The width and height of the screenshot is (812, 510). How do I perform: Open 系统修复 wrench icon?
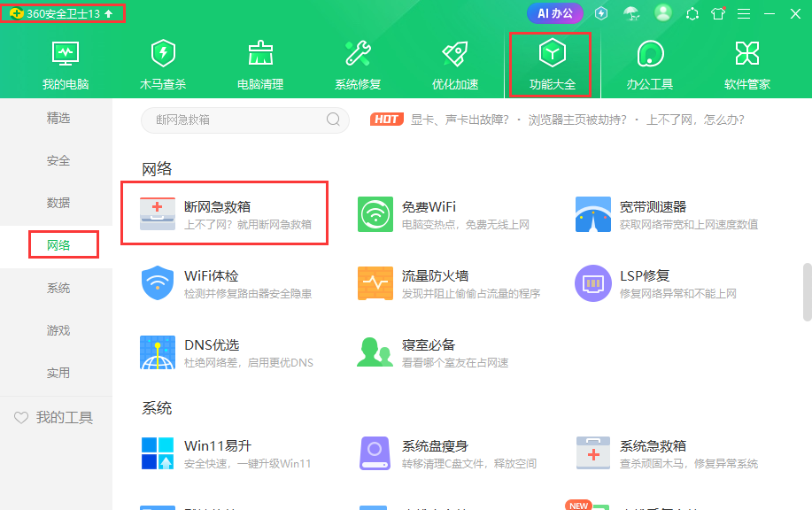click(x=358, y=53)
